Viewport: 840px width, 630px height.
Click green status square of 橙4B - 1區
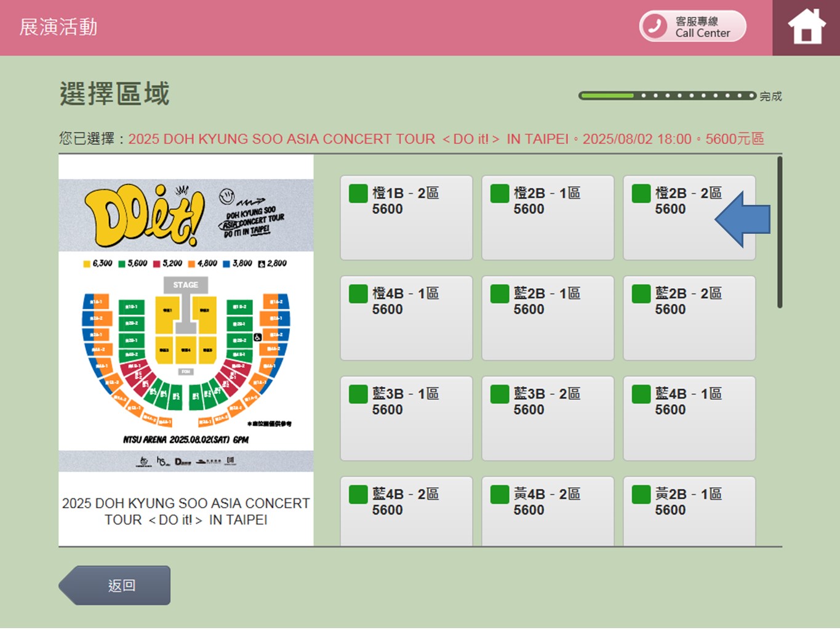358,293
